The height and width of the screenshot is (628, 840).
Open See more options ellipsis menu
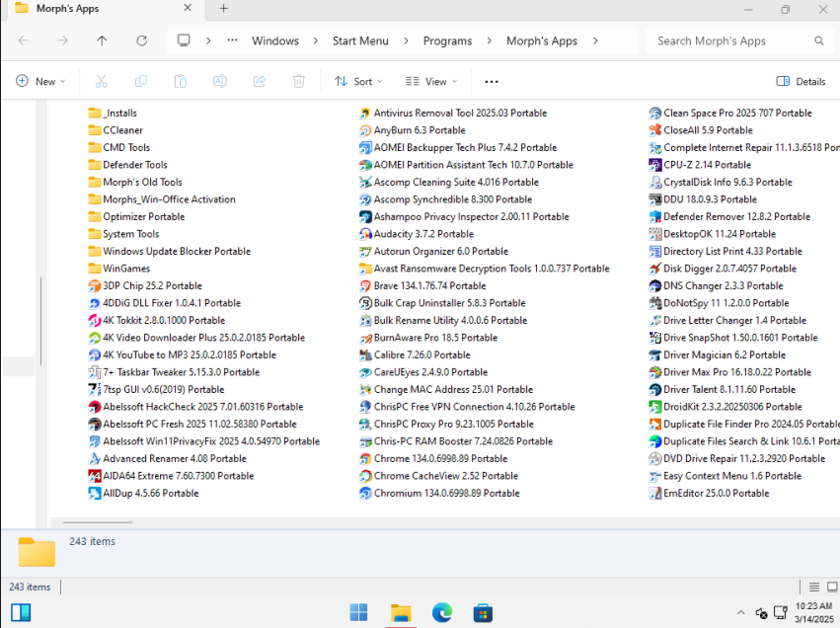click(492, 81)
